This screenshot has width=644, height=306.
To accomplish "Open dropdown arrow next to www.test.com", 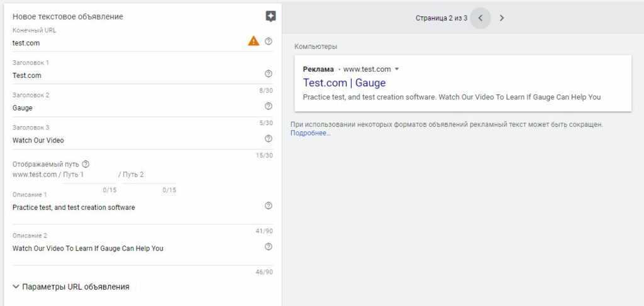I will 397,69.
